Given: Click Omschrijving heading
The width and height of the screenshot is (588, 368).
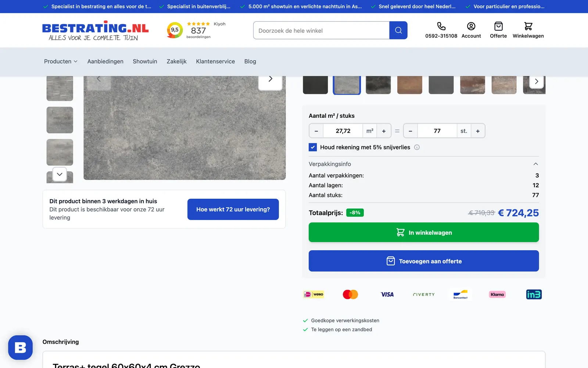Looking at the screenshot, I should coord(61,342).
